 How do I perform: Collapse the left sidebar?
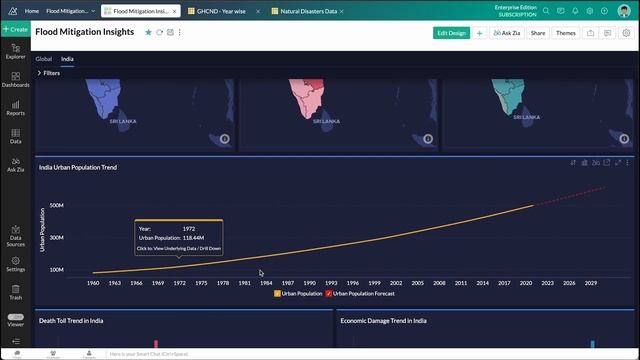pos(16,341)
